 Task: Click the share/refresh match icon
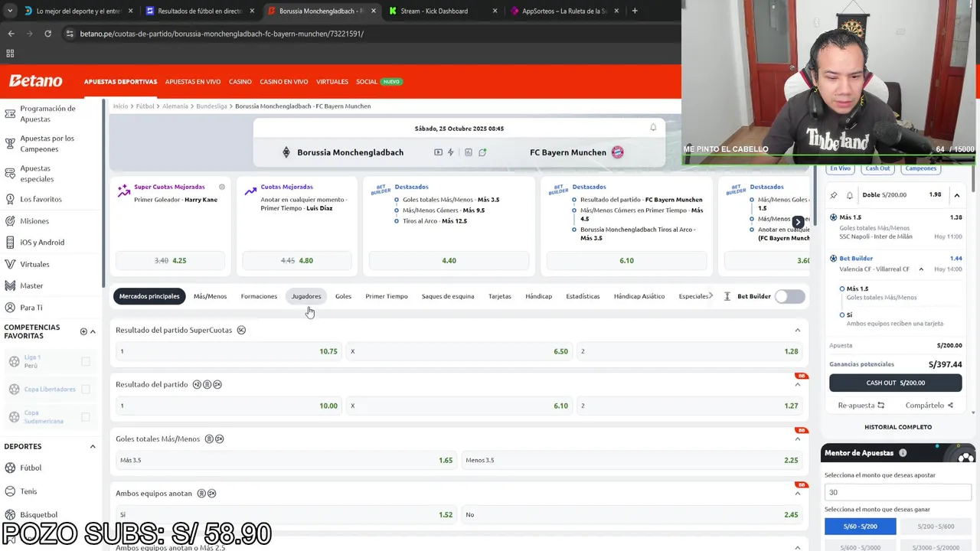coord(482,152)
